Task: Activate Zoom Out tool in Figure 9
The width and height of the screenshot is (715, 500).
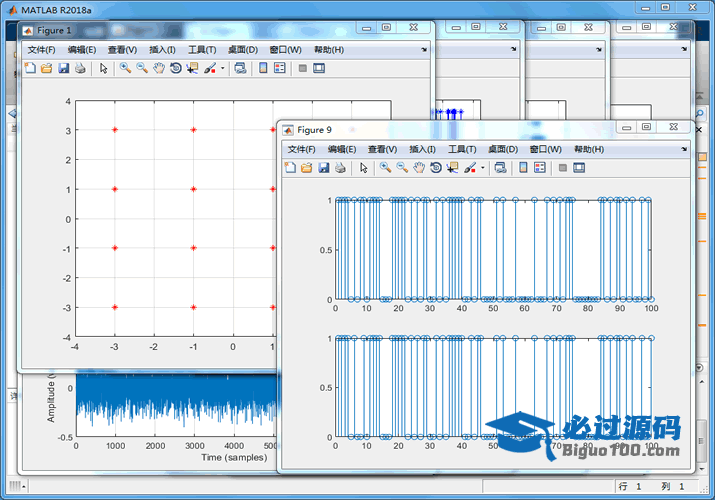Action: 402,168
